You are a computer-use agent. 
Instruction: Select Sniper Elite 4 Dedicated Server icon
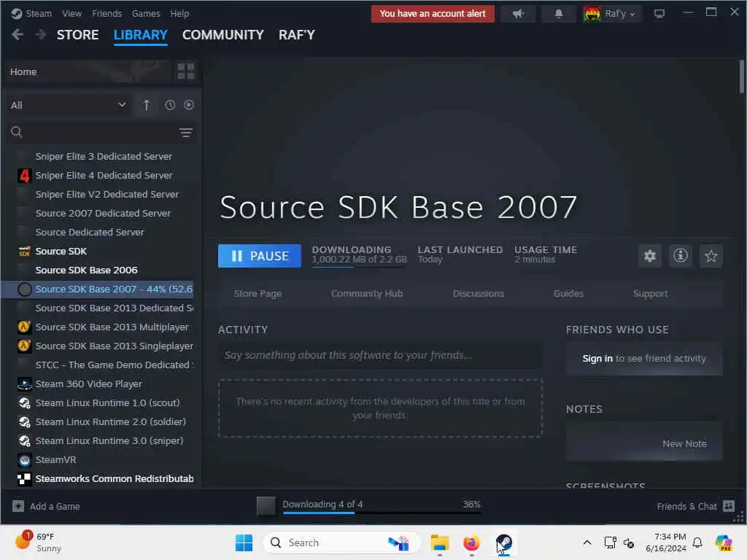click(x=24, y=175)
